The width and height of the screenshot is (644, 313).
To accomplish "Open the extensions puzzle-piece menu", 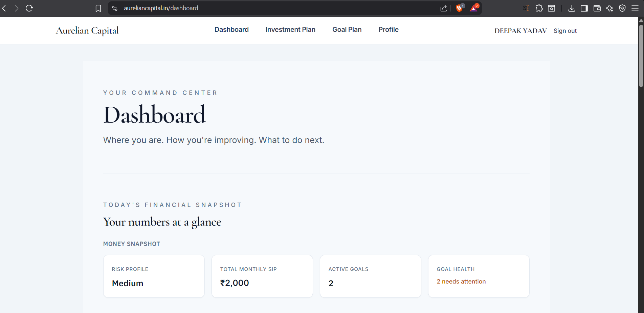I will (x=539, y=8).
